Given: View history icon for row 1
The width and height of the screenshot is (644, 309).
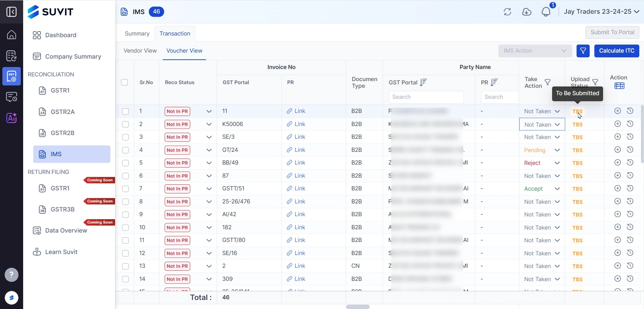Looking at the screenshot, I should point(630,111).
